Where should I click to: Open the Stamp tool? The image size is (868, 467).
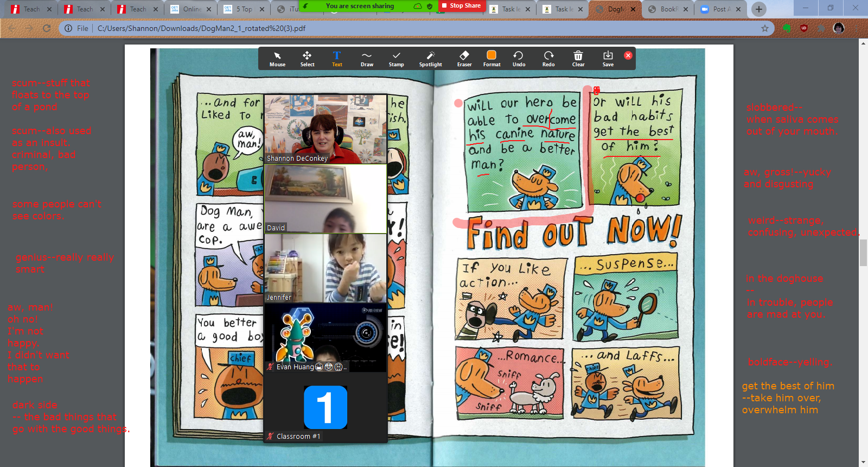coord(396,59)
